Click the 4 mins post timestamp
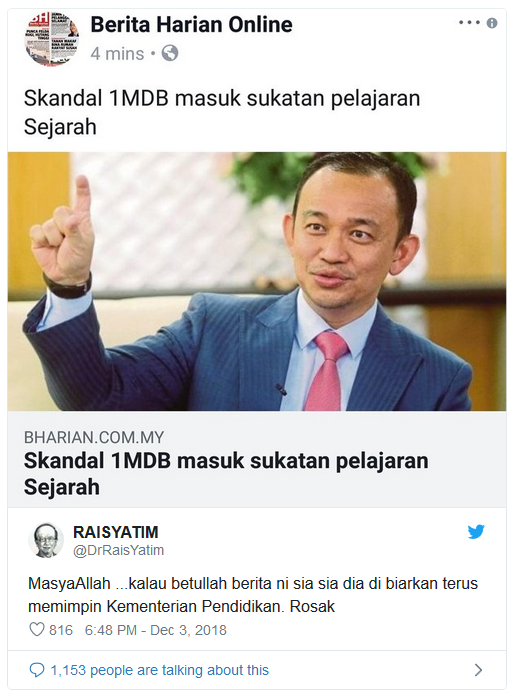The width and height of the screenshot is (519, 698). [117, 54]
